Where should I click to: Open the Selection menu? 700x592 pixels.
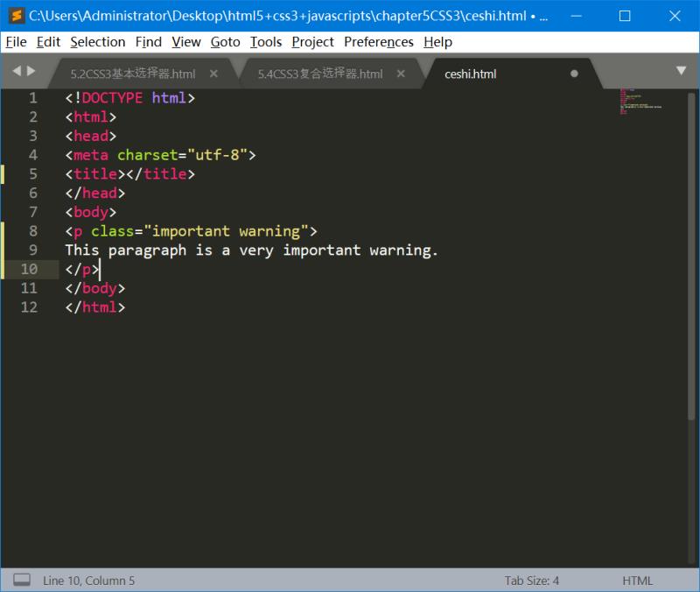tap(98, 42)
